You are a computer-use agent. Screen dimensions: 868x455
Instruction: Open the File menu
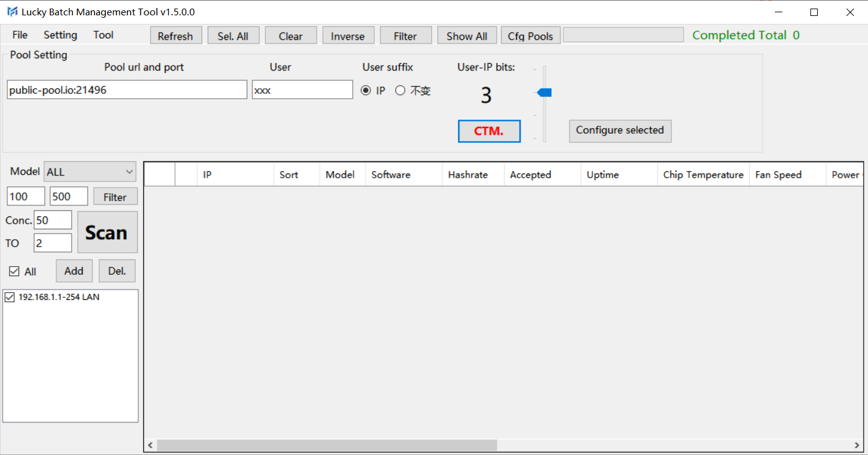(x=20, y=35)
